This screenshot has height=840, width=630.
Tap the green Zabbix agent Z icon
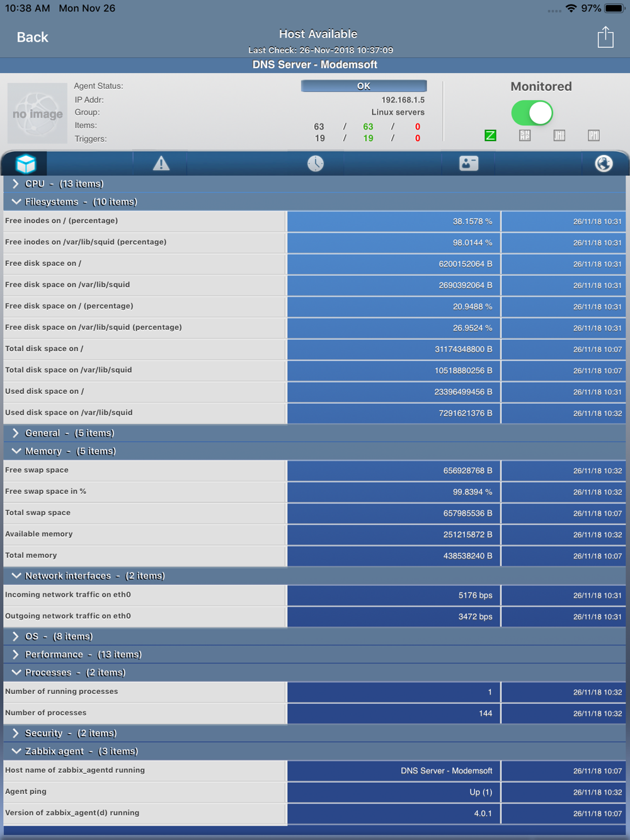click(x=490, y=135)
